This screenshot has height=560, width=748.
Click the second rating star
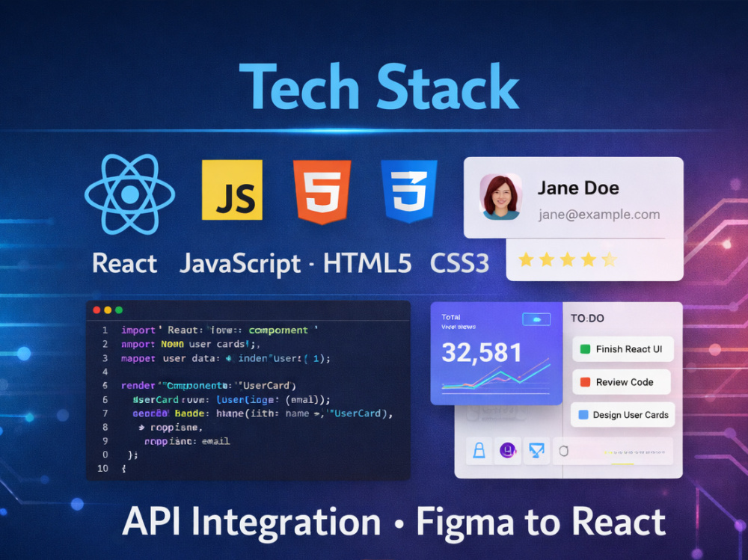coord(547,260)
